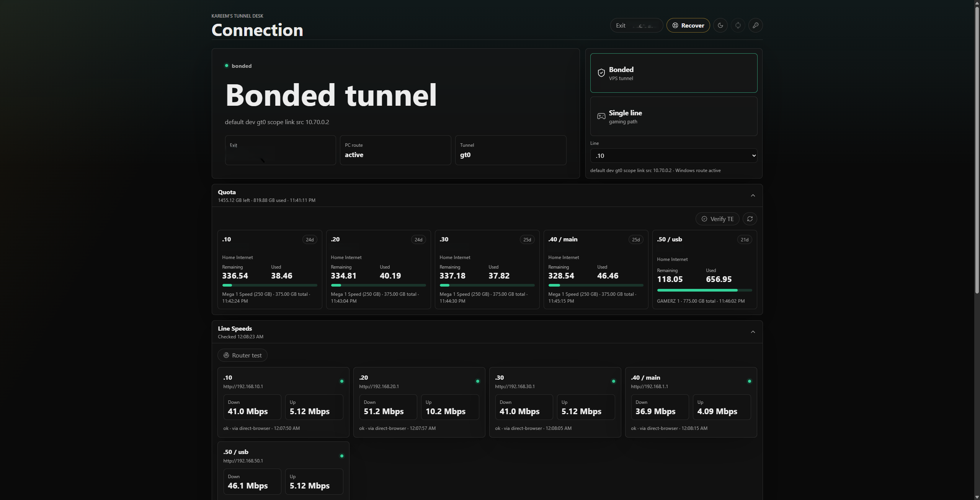Click the 24d badge on .10 quota card

click(x=310, y=239)
